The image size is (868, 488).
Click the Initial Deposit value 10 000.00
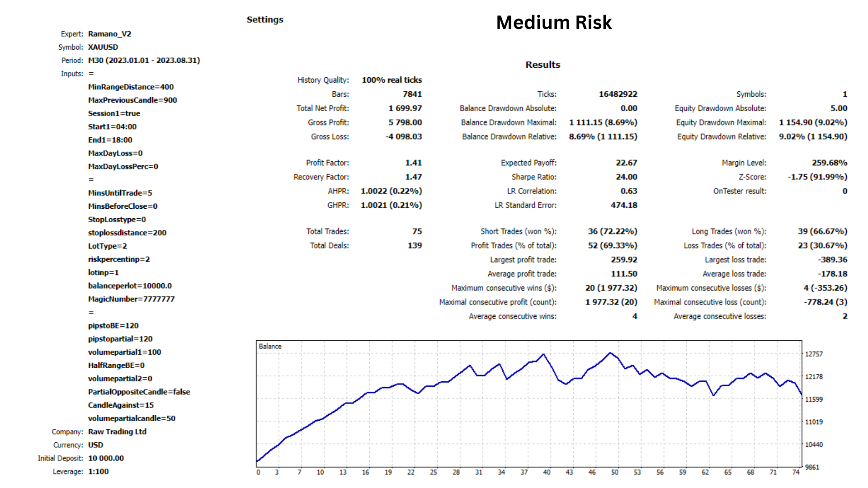click(106, 458)
